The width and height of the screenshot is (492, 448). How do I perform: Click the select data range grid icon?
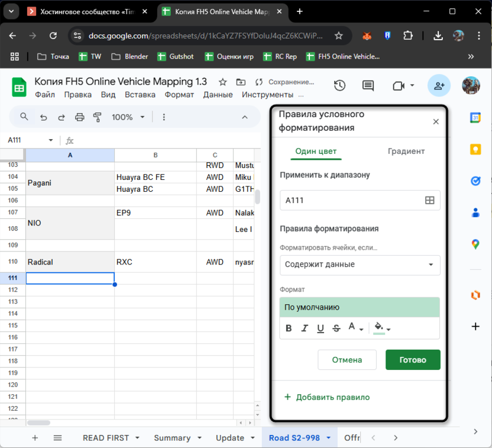point(430,201)
